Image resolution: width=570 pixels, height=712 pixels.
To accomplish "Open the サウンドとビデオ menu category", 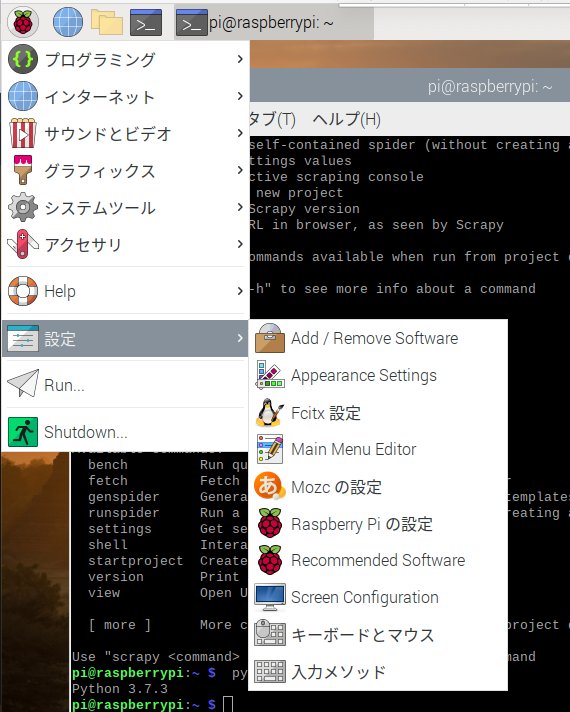I will click(x=125, y=133).
